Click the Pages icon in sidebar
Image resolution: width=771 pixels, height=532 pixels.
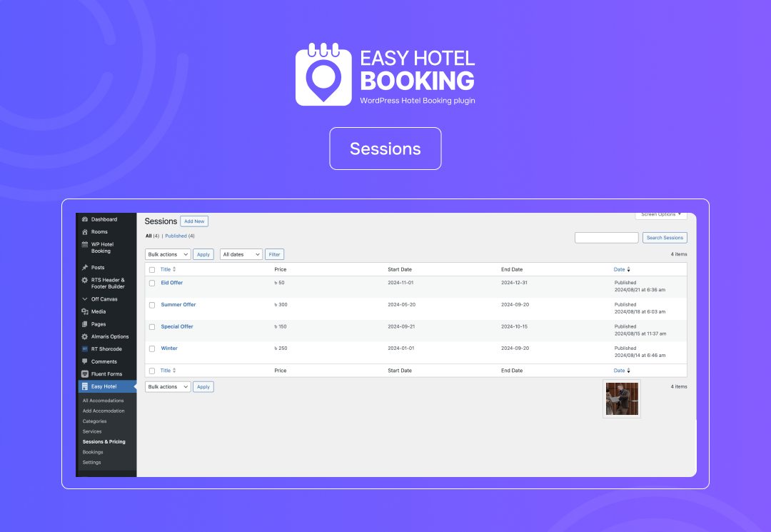(84, 324)
